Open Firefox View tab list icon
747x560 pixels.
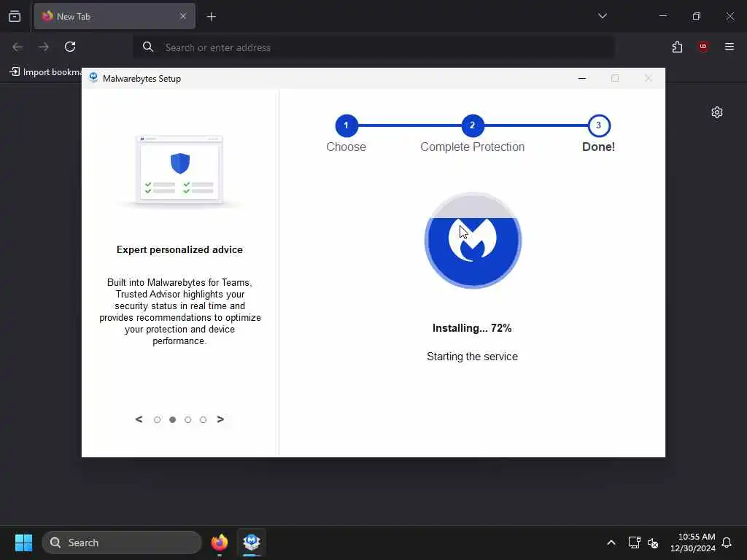click(15, 16)
